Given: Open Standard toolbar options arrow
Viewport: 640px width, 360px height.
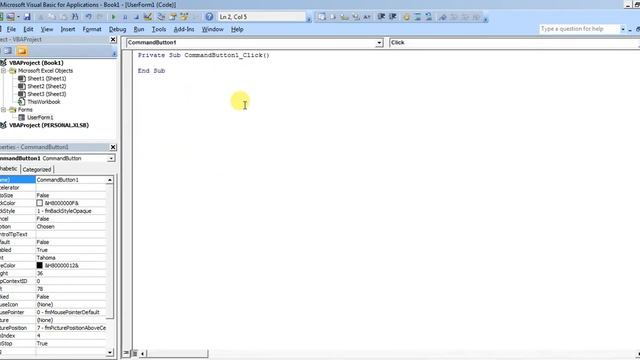Looking at the screenshot, I should [x=309, y=19].
